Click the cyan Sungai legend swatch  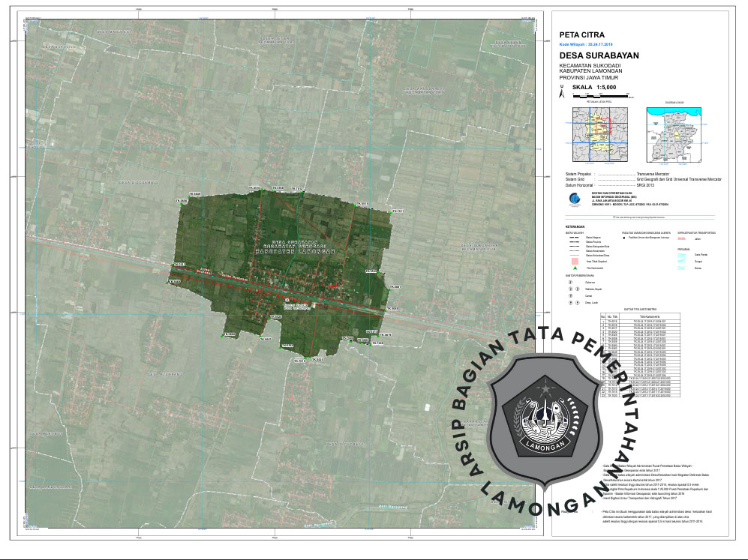[x=681, y=261]
